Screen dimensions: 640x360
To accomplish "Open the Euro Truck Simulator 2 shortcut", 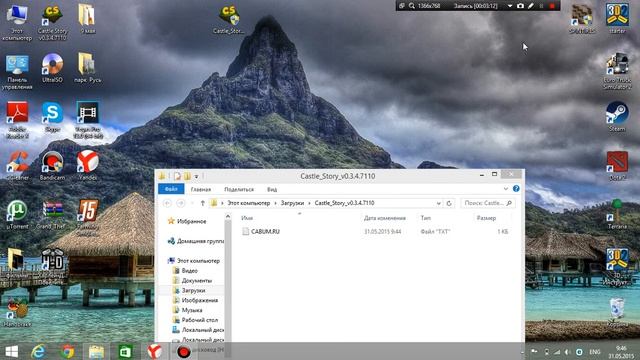I will [x=617, y=71].
